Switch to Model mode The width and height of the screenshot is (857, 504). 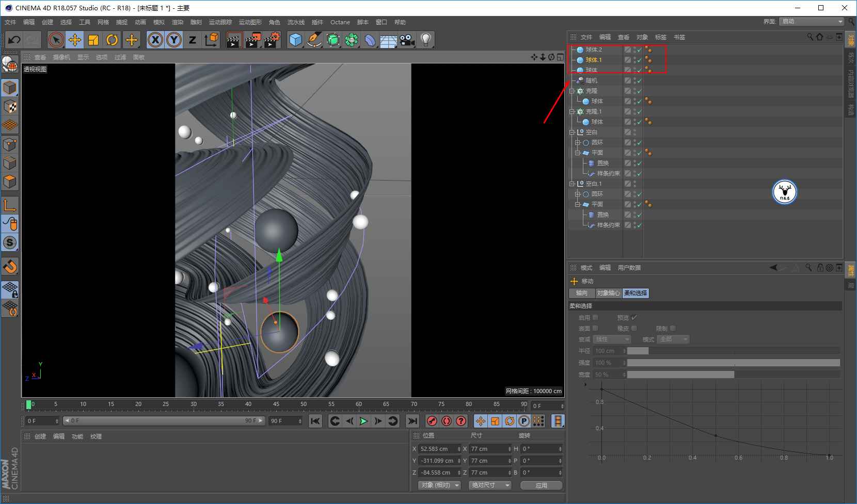10,88
